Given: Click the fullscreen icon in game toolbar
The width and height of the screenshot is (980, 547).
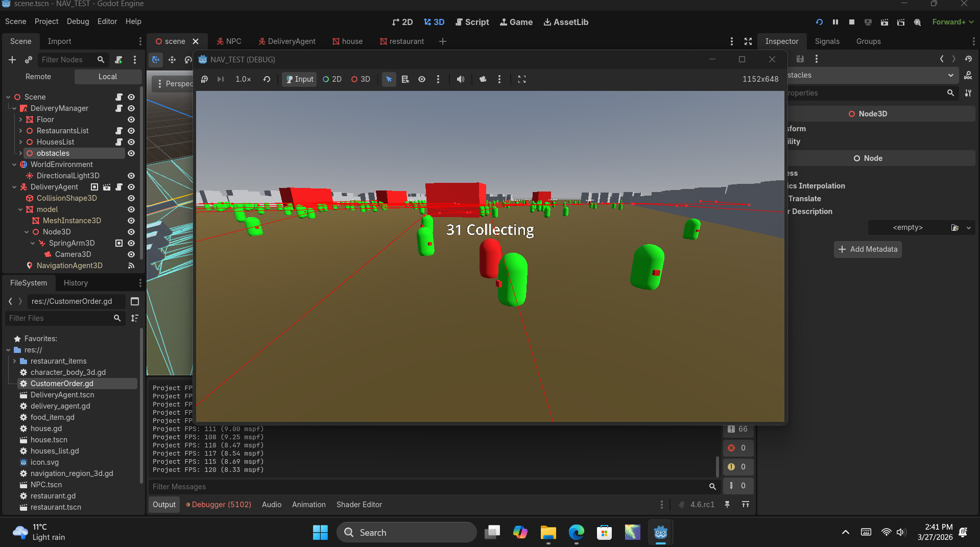Looking at the screenshot, I should 521,79.
